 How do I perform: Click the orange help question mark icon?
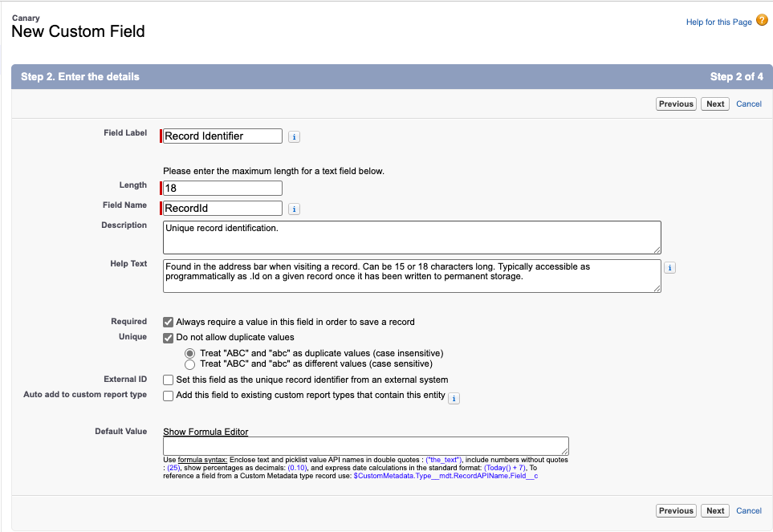coord(762,22)
